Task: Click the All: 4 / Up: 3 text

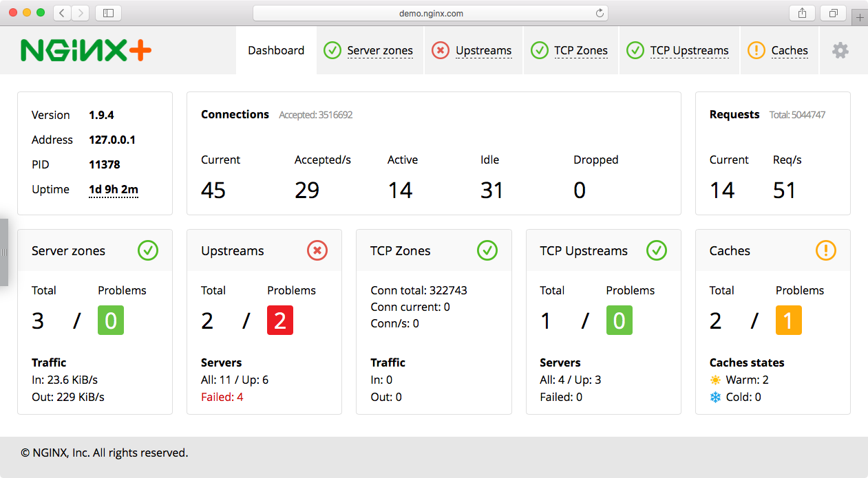Action: [x=571, y=380]
